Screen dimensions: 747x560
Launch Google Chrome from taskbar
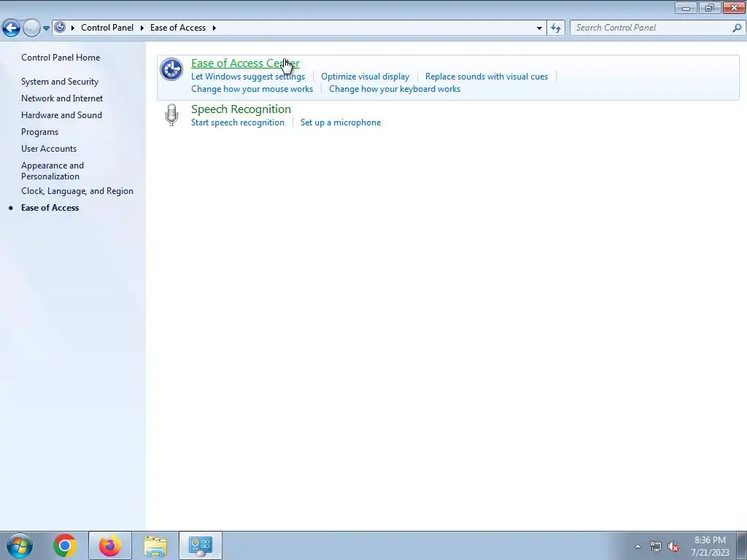point(65,545)
